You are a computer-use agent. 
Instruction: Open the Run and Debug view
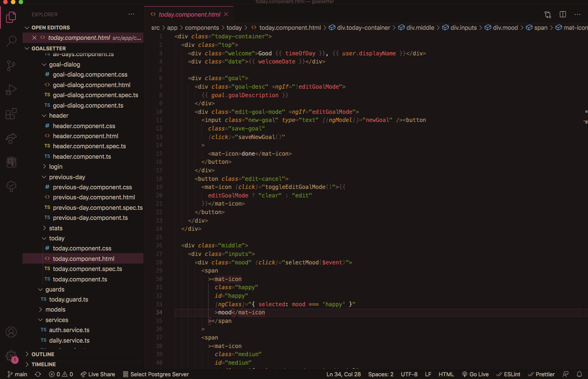coord(11,90)
